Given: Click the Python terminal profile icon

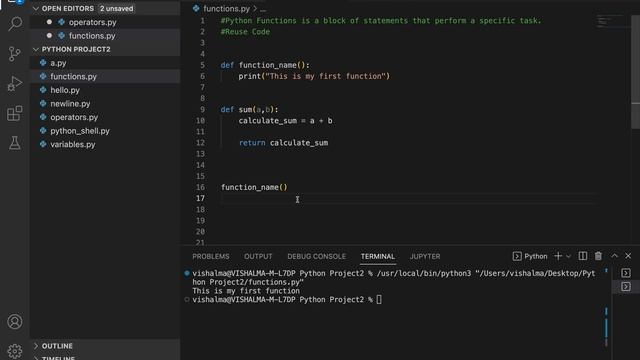Looking at the screenshot, I should point(517,256).
